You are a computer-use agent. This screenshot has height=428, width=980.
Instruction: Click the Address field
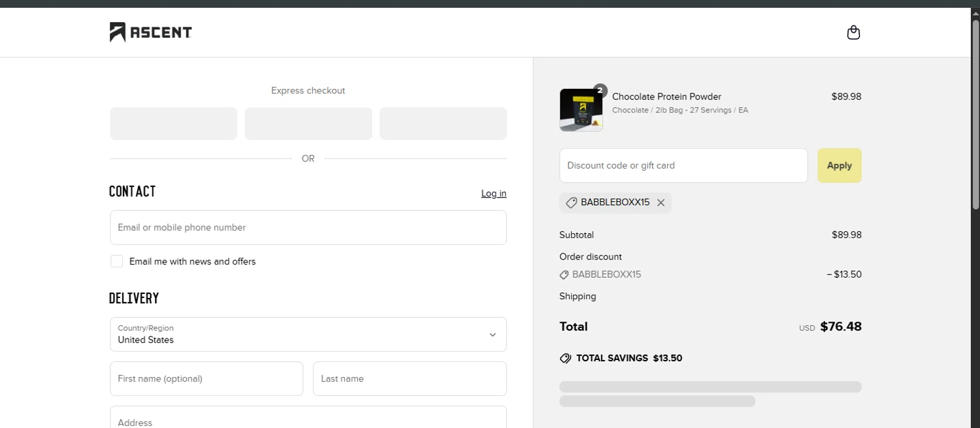308,418
